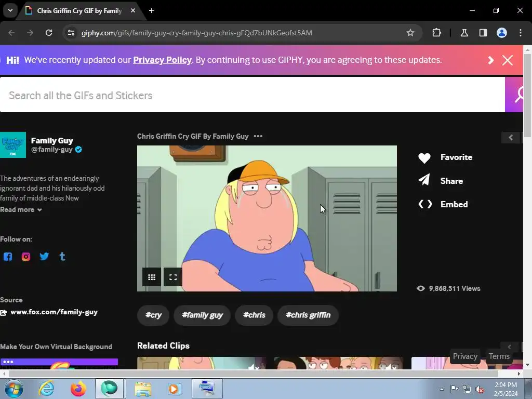The image size is (532, 399).
Task: Click the Make Your Own Virtual Background heading
Action: [56, 347]
